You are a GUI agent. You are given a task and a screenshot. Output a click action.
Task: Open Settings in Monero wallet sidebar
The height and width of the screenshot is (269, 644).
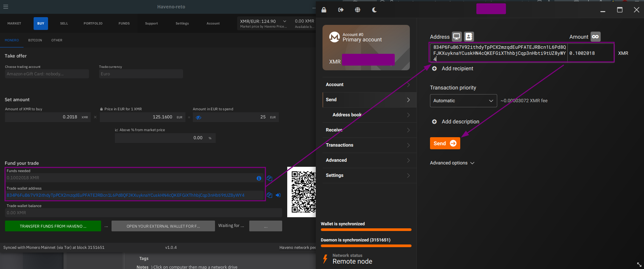tap(370, 176)
